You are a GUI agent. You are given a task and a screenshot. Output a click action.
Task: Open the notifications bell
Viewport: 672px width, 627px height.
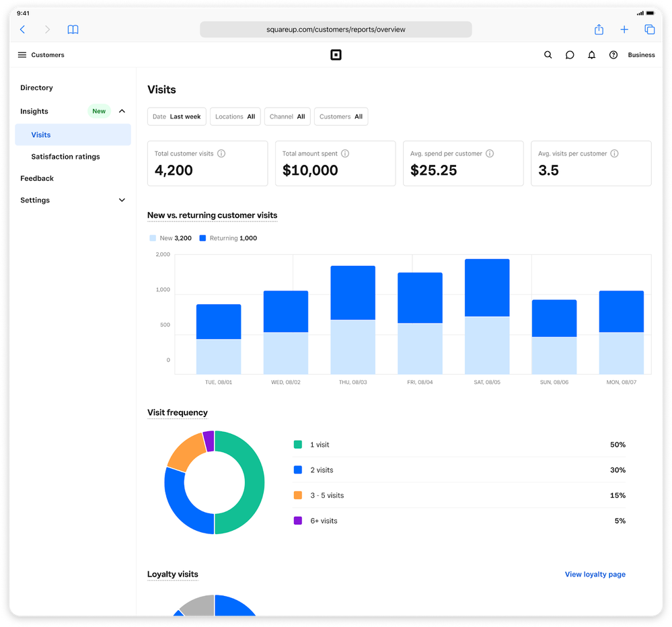(591, 55)
